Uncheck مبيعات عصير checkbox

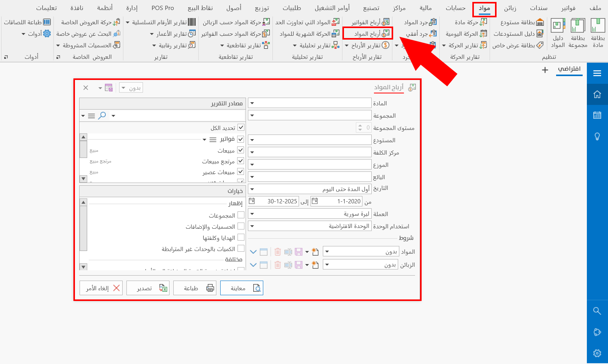coord(241,171)
